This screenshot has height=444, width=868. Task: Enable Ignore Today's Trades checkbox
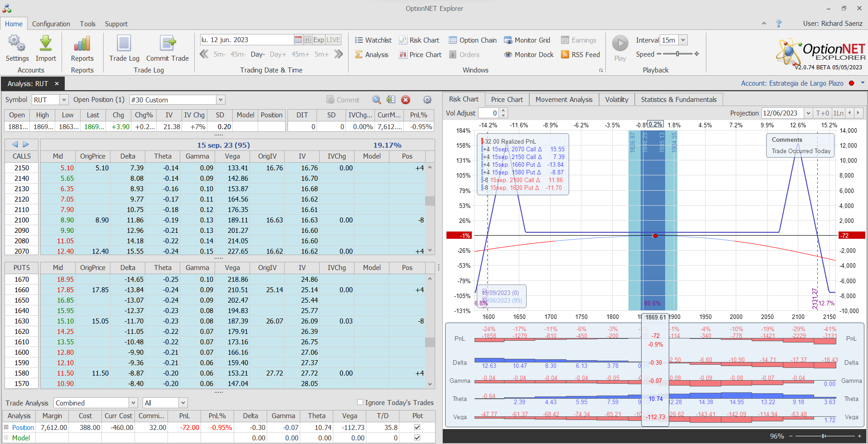[360, 402]
